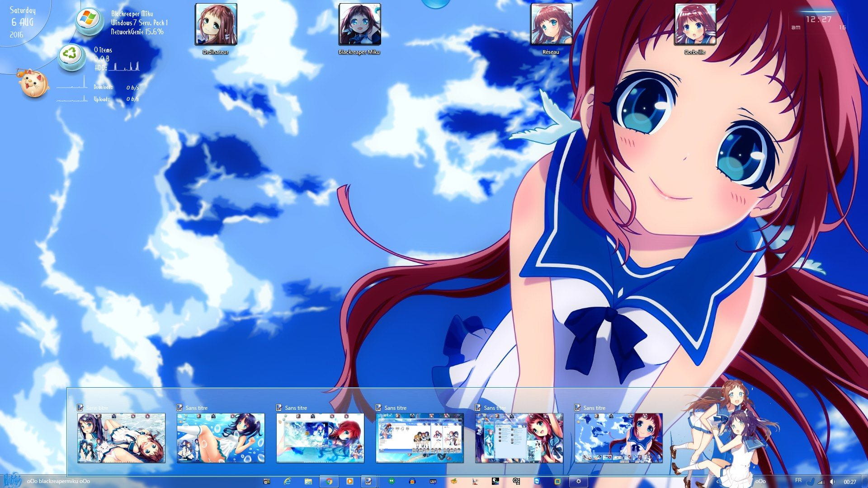Open Google Chrome from the taskbar

329,482
